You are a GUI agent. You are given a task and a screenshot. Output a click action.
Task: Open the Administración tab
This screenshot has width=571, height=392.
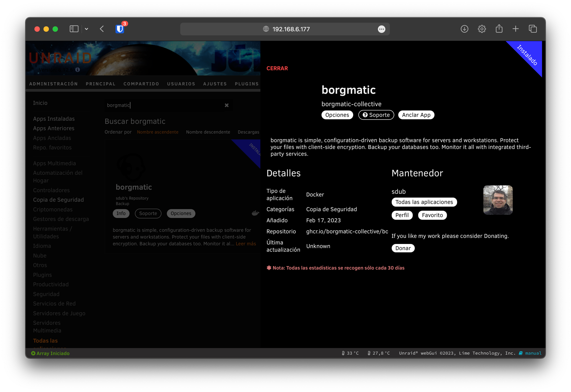tap(53, 84)
